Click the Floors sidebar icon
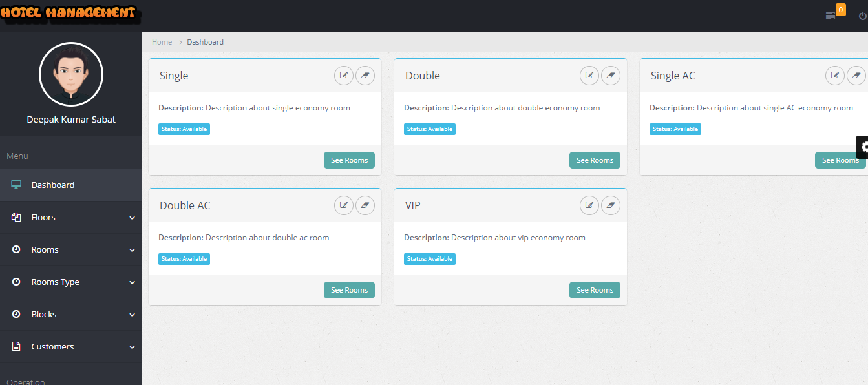The image size is (868, 385). pyautogui.click(x=16, y=217)
